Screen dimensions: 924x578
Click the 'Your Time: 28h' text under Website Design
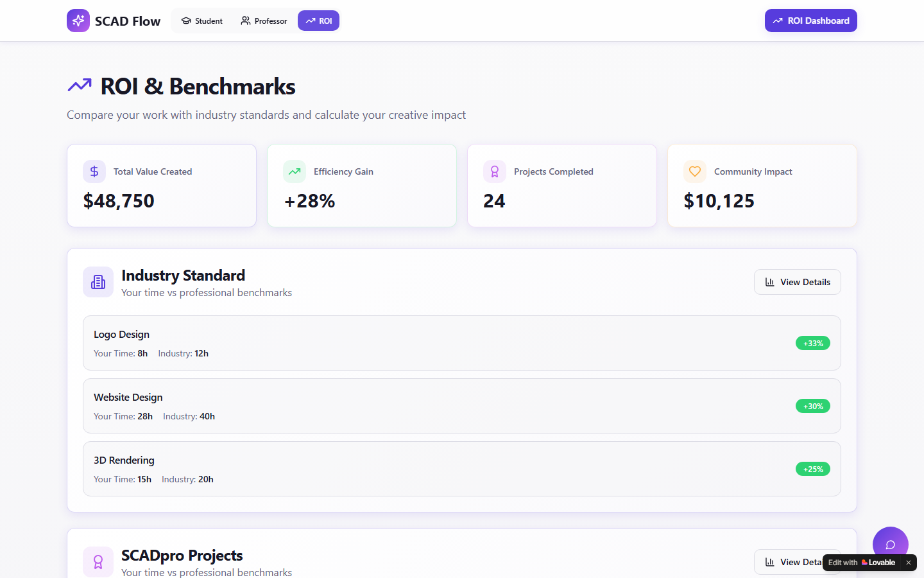(123, 416)
